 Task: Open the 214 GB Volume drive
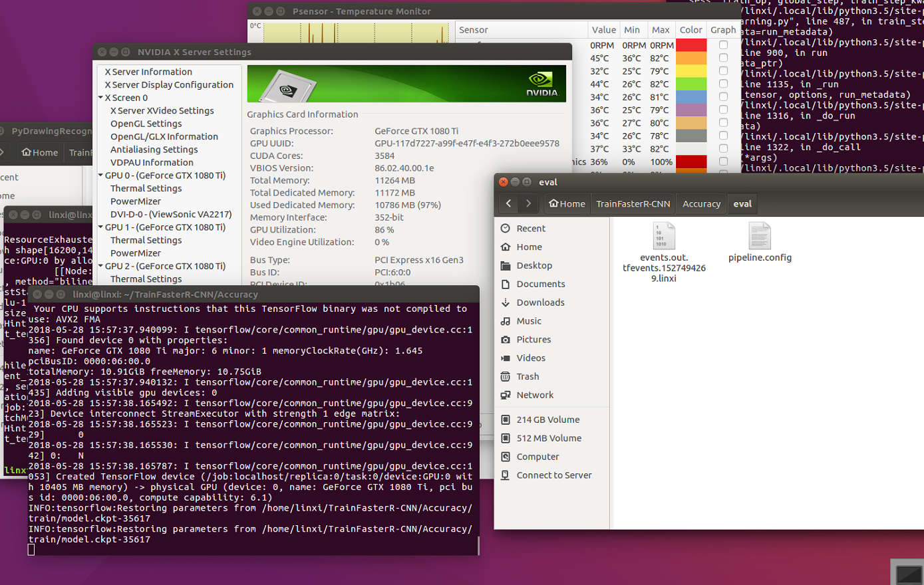tap(547, 419)
